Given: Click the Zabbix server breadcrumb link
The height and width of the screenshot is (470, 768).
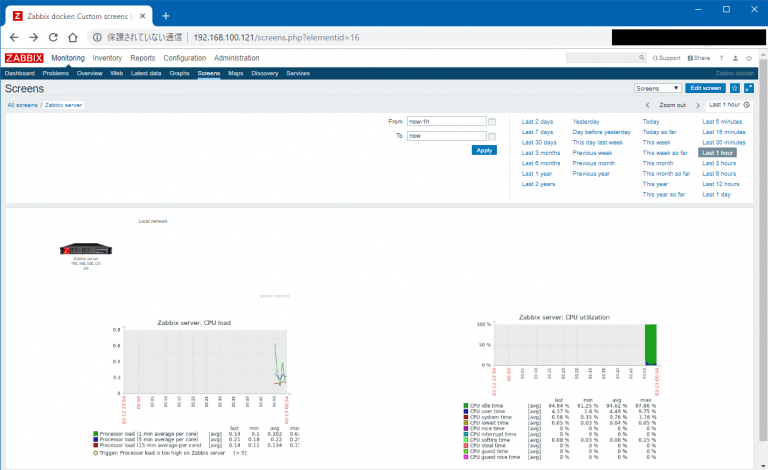Looking at the screenshot, I should (x=63, y=105).
